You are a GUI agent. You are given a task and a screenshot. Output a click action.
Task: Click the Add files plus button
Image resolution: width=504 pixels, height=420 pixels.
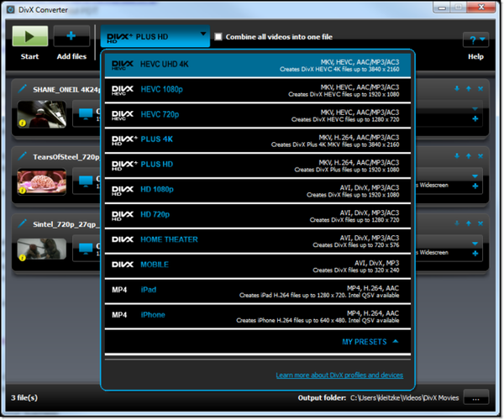tap(71, 36)
